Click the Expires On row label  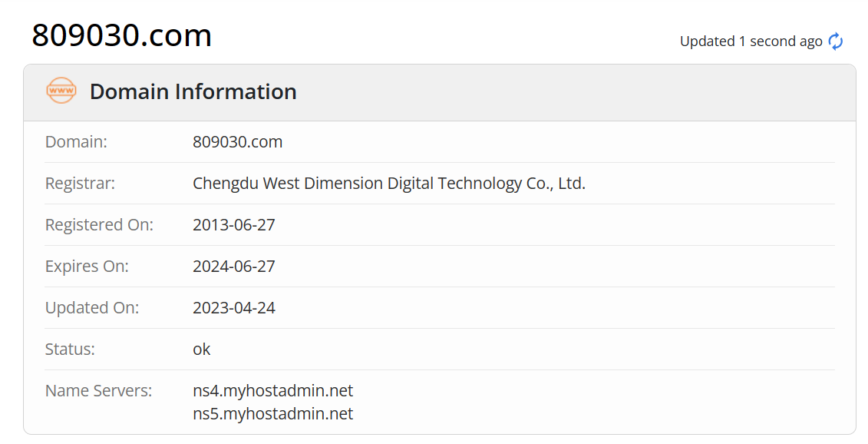coord(84,266)
